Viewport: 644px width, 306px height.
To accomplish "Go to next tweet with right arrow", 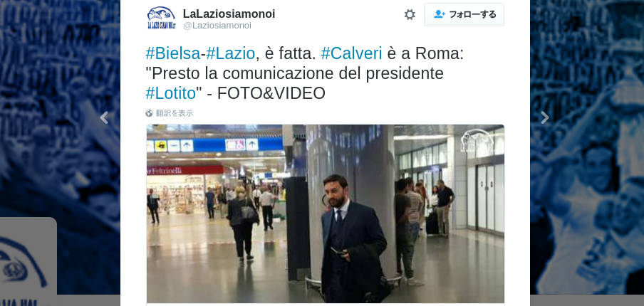I will (544, 117).
